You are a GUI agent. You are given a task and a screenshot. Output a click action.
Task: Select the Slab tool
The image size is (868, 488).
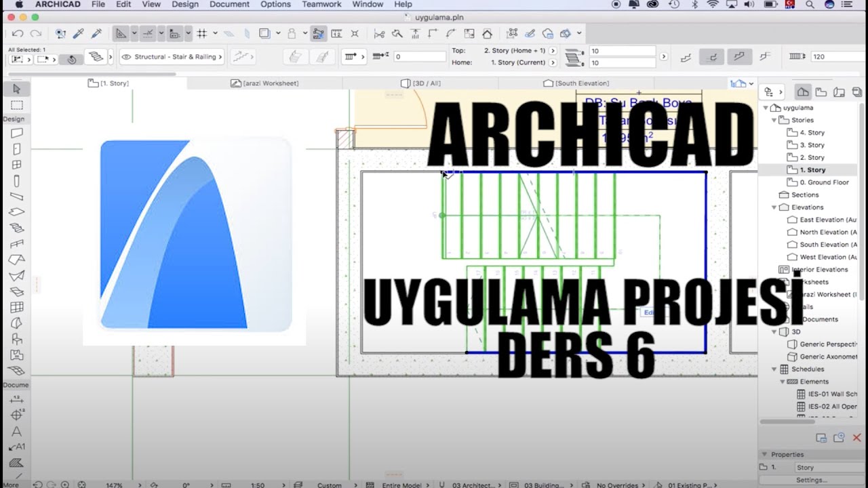tap(17, 212)
